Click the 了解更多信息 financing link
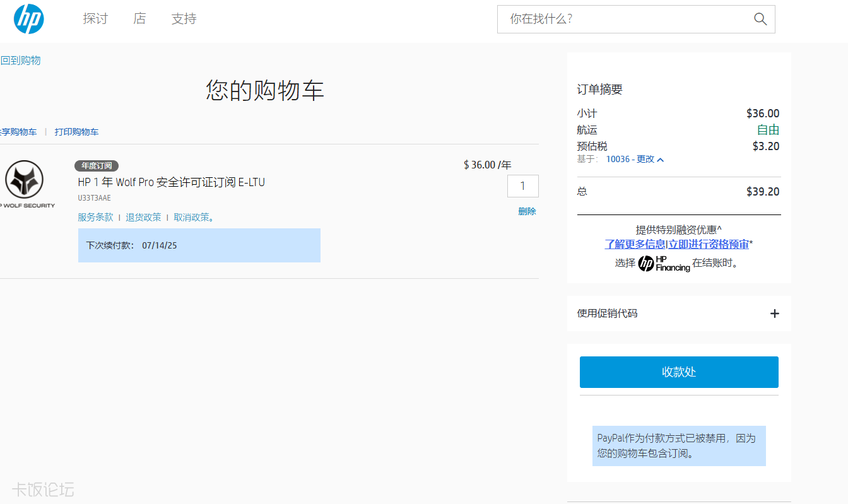Viewport: 848px width, 504px height. [635, 244]
